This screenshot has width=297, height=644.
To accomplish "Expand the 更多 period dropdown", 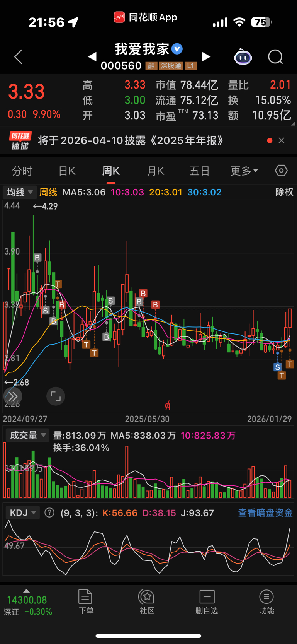I will 244,171.
